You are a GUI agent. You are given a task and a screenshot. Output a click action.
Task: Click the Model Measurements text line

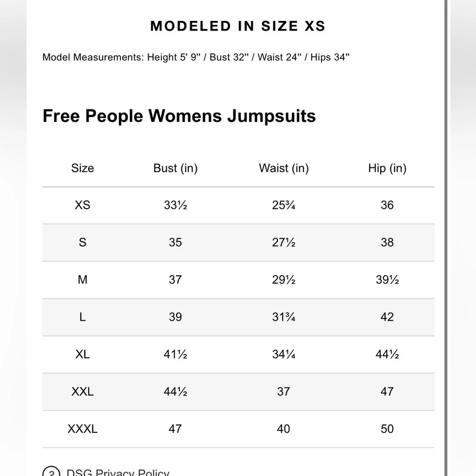pyautogui.click(x=196, y=58)
